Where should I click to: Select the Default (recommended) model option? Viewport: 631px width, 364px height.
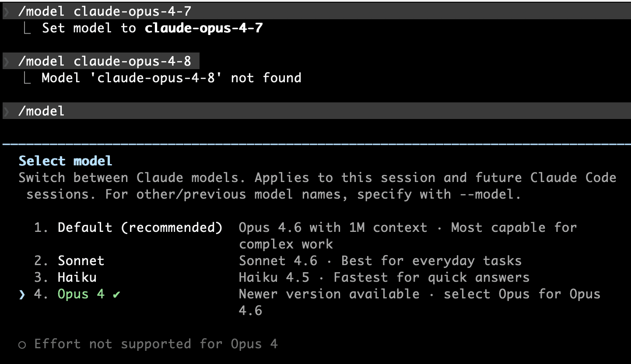[140, 227]
